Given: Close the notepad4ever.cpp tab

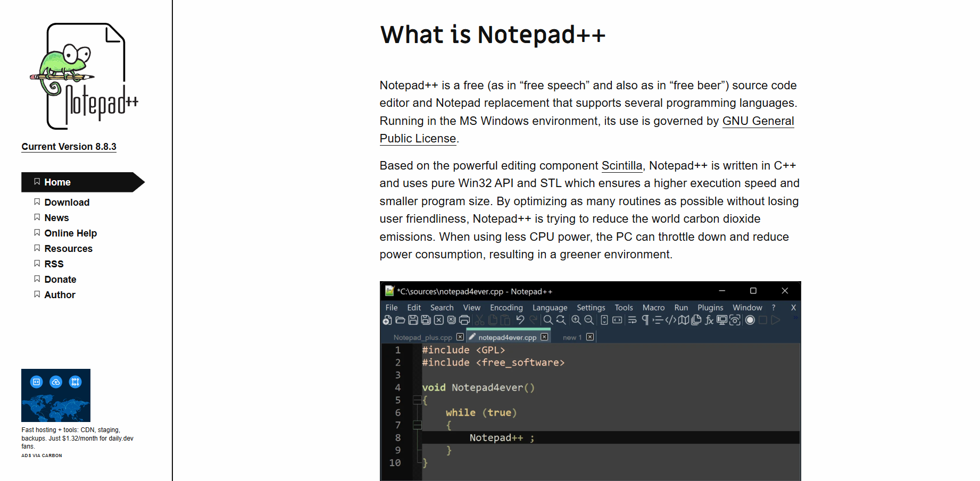Looking at the screenshot, I should [544, 337].
